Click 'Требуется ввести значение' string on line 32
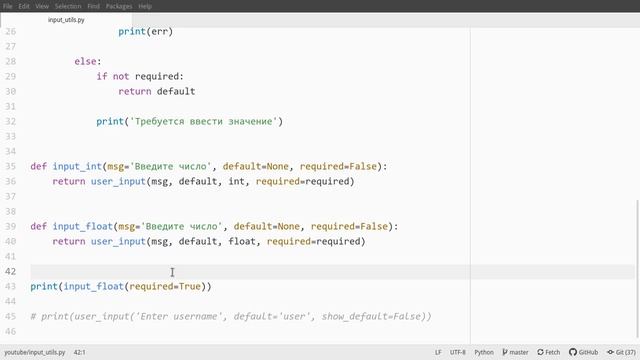The height and width of the screenshot is (360, 640). [203, 121]
